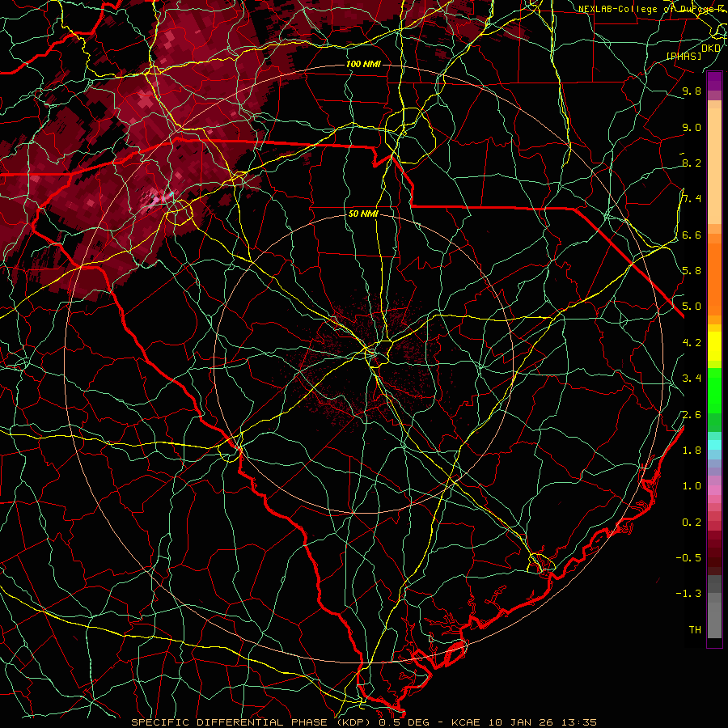
Task: Click the "5.0" legend value
Action: [x=692, y=307]
